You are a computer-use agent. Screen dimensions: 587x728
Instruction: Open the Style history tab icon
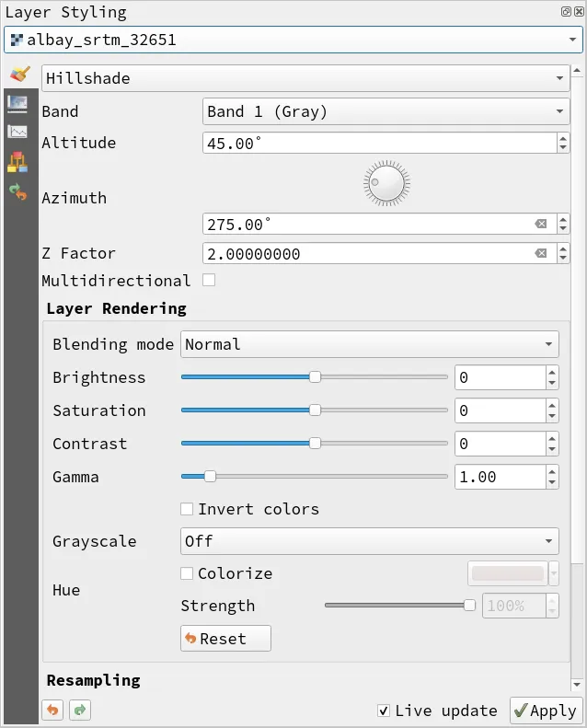pos(17,191)
